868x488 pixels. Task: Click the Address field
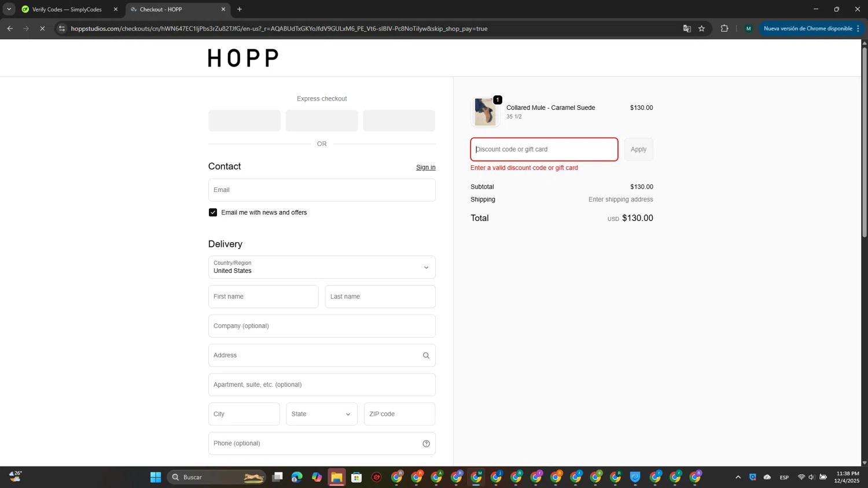[x=322, y=356]
